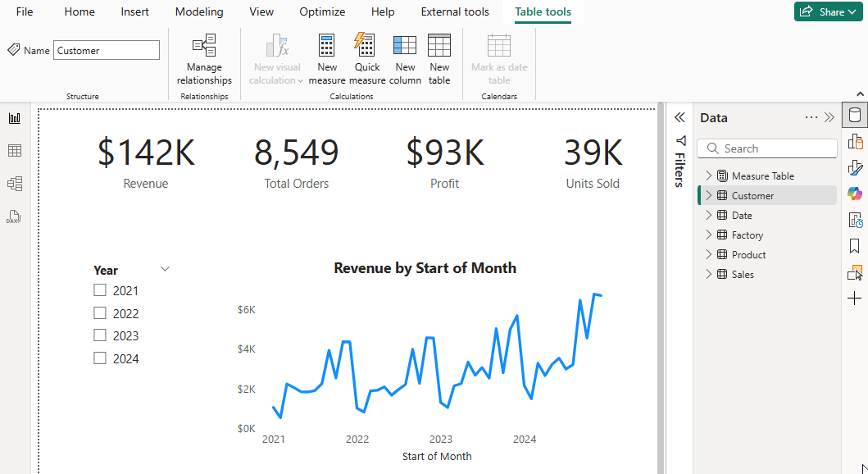Switch to the Modeling ribbon tab
868x474 pixels.
[199, 11]
